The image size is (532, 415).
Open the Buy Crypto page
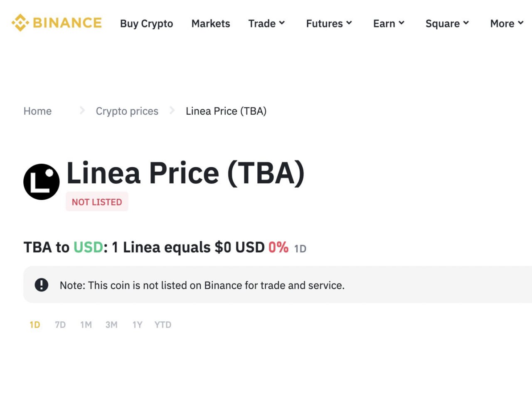pyautogui.click(x=146, y=23)
